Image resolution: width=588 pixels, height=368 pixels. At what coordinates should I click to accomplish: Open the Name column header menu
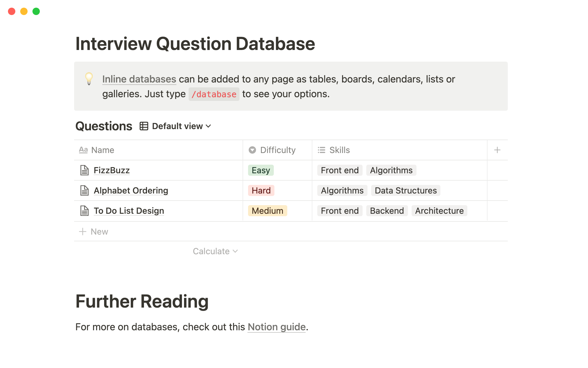pos(102,150)
